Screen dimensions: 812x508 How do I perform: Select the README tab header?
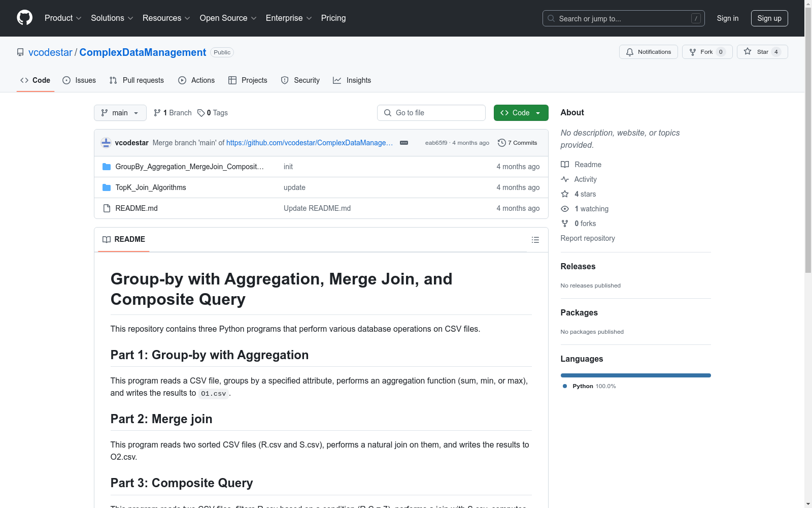point(124,239)
